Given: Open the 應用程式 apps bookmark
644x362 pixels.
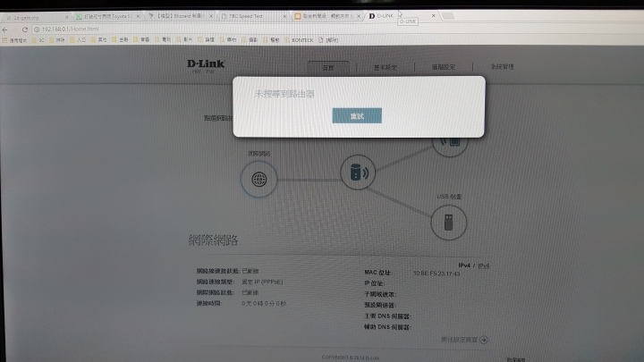Looking at the screenshot, I should 15,40.
